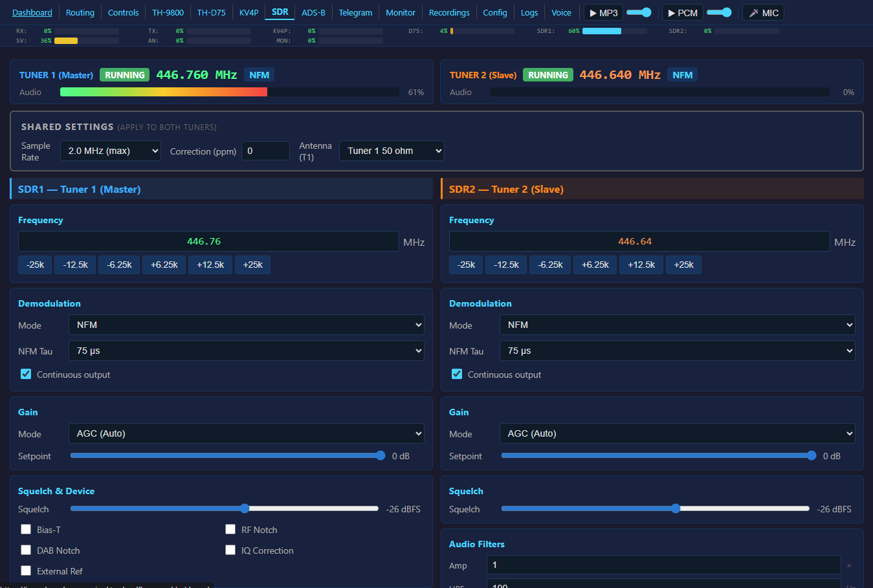Step SDR2 frequency down 6.25k
The image size is (873, 588).
(x=550, y=265)
